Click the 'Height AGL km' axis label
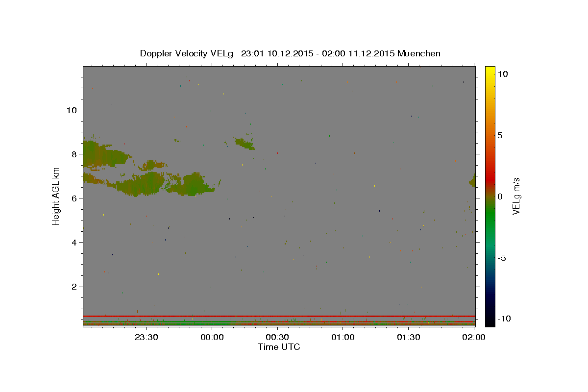This screenshot has width=588, height=392. coord(56,196)
